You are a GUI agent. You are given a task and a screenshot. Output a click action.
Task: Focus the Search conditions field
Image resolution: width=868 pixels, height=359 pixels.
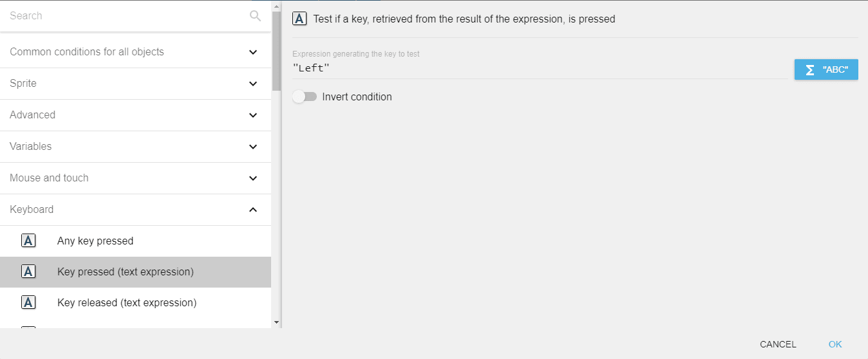126,16
